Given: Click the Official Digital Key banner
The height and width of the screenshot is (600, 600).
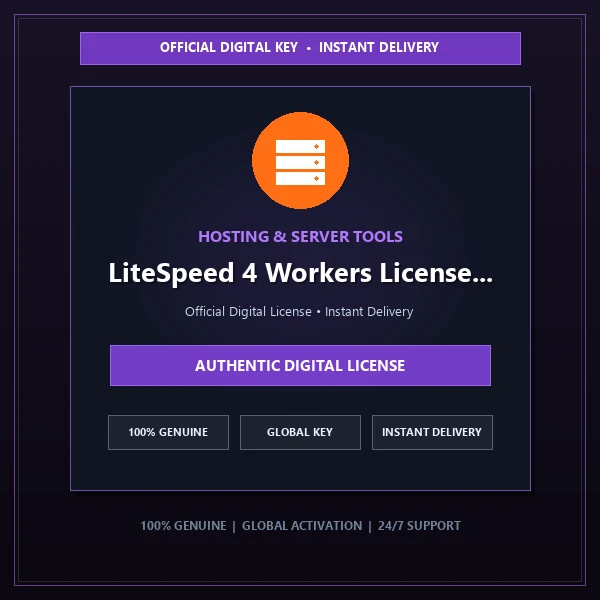Looking at the screenshot, I should coord(300,48).
